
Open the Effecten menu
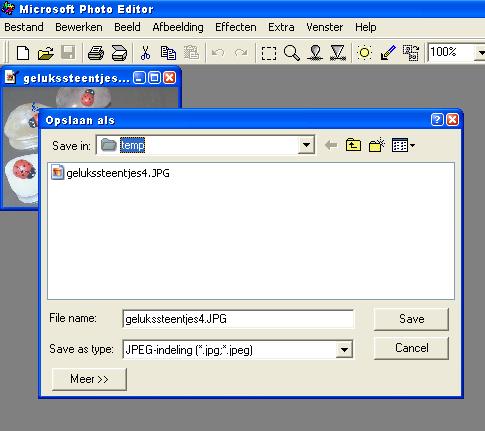coord(236,27)
